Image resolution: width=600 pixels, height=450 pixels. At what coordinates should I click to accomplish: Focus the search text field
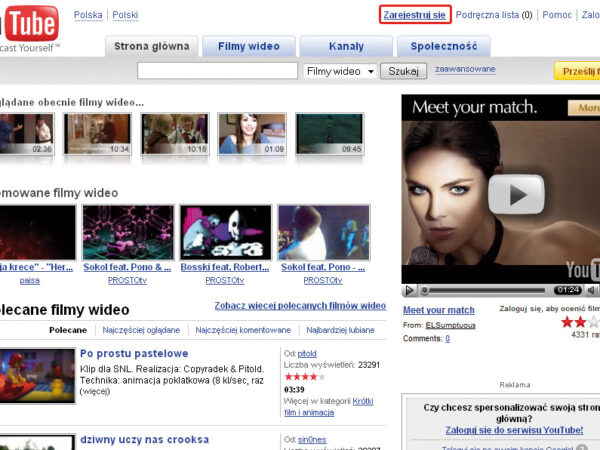point(216,71)
